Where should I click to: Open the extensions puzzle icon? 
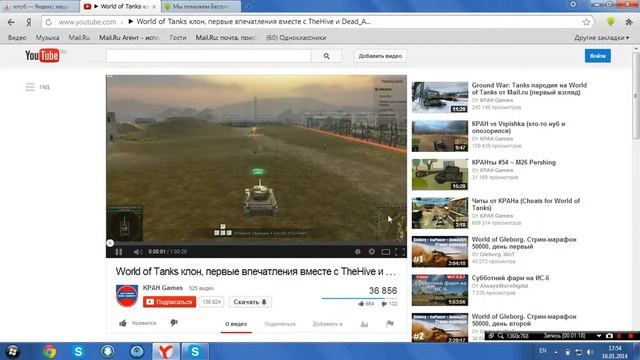pos(629,22)
